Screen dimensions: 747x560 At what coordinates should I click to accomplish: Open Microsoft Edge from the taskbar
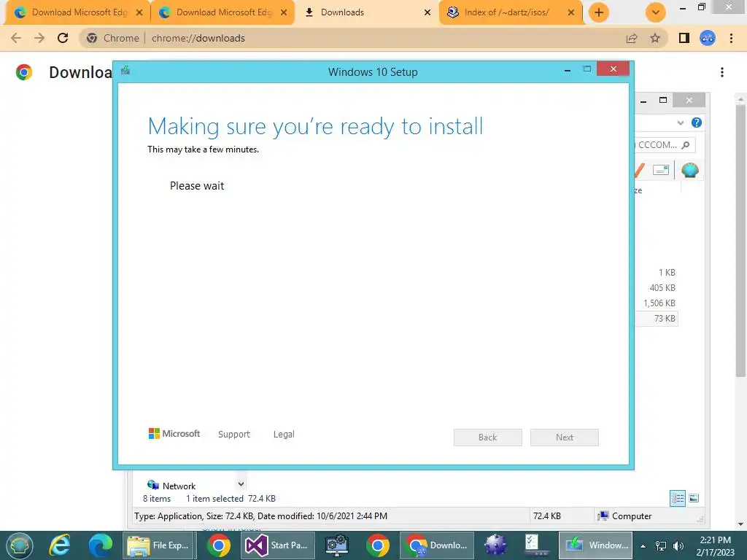(x=101, y=545)
